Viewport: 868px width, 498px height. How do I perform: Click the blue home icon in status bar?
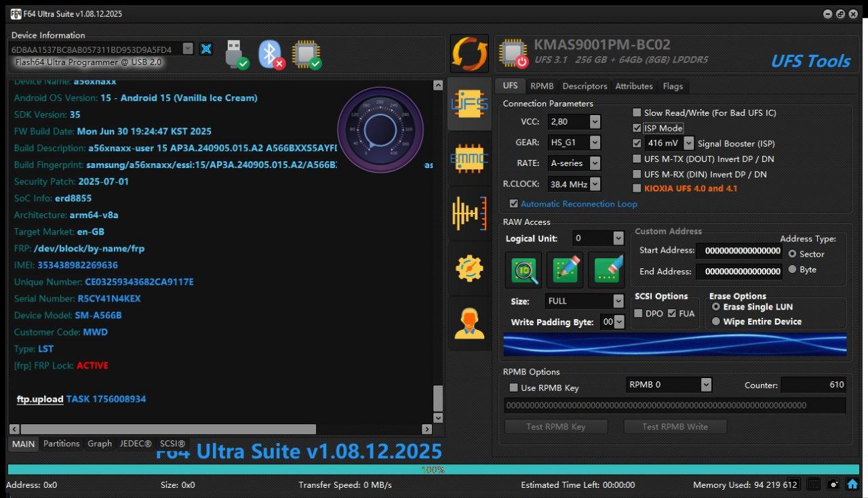tap(852, 484)
